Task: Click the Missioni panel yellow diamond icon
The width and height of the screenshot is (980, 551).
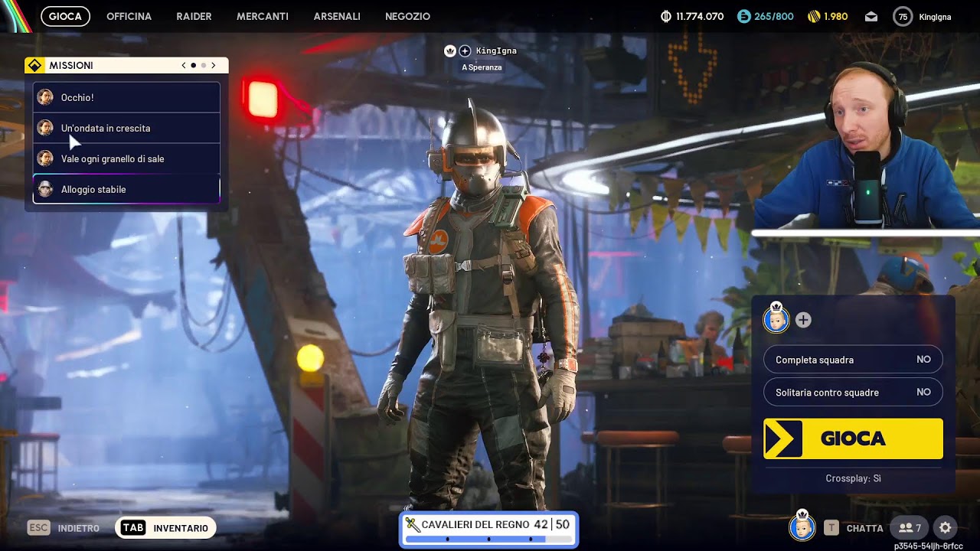Action: tap(34, 65)
